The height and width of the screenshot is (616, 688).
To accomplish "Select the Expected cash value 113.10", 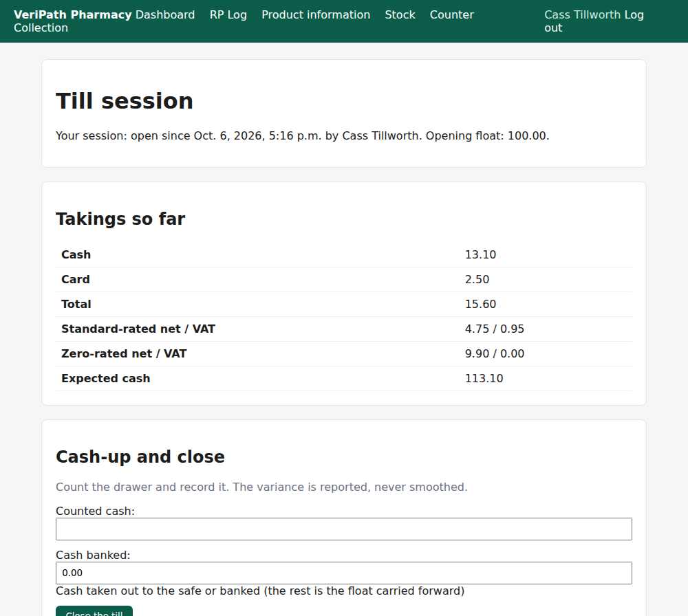I will 484,378.
